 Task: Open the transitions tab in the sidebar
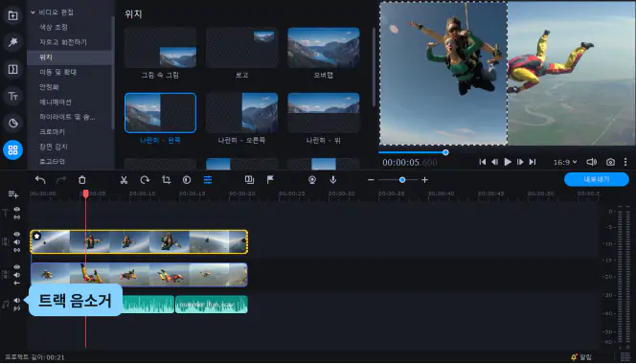12,69
